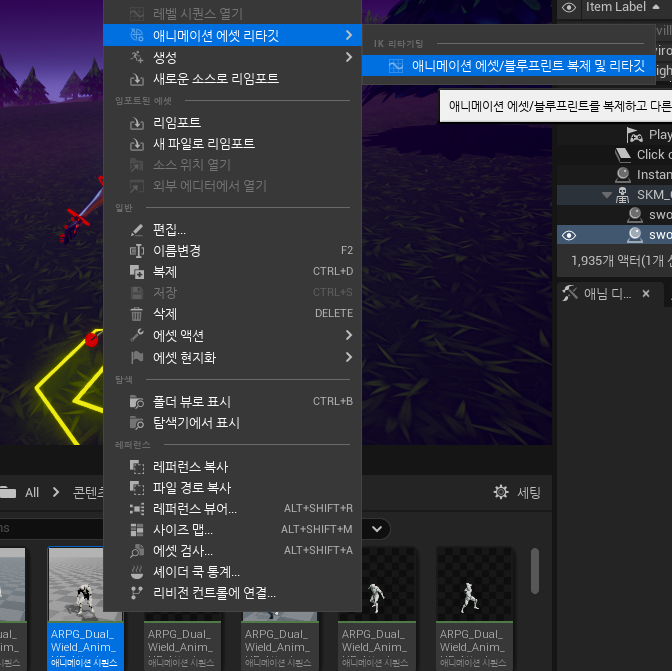672x671 pixels.
Task: Collapse the SKM_ tree item triangle
Action: pos(606,195)
